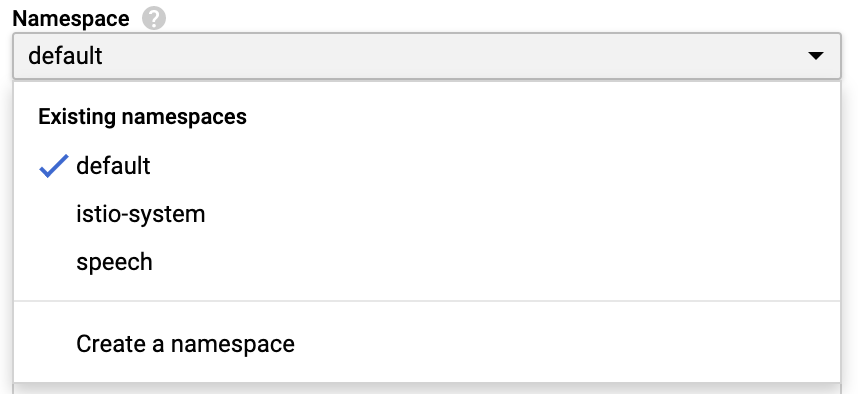Switch the namespace to speech

click(427, 262)
